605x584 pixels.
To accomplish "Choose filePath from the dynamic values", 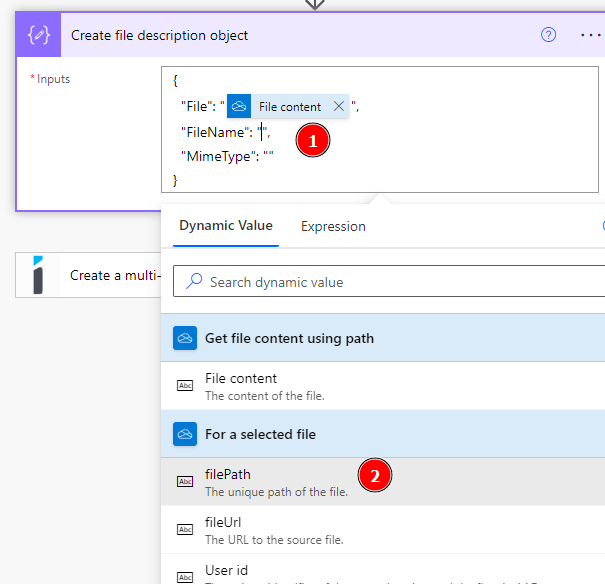I will click(228, 475).
